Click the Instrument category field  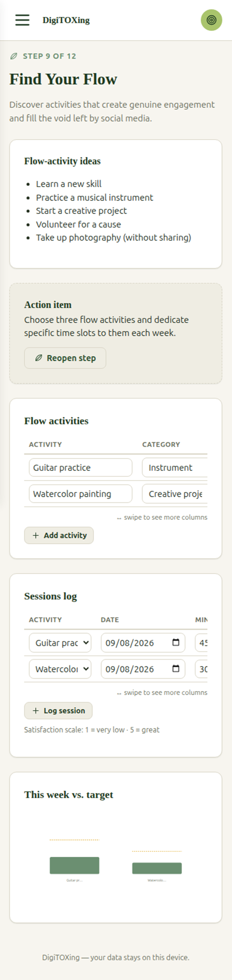coord(175,468)
